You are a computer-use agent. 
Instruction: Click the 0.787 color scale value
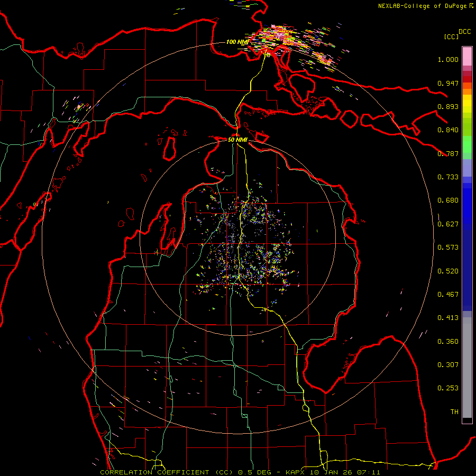coord(448,153)
